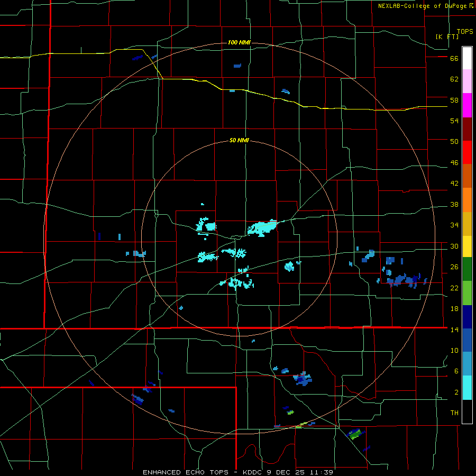This screenshot has height=476, width=476.
Task: Select the 42 legend value
Action: (454, 184)
